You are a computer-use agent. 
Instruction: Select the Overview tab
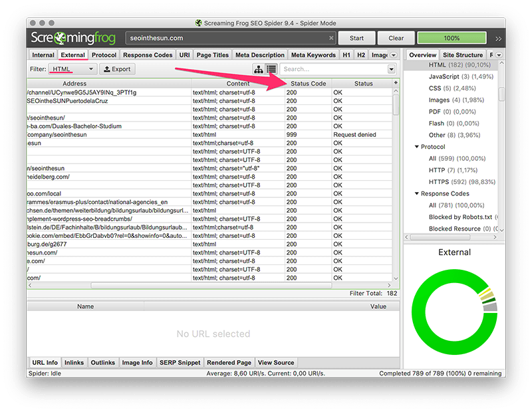(x=422, y=55)
